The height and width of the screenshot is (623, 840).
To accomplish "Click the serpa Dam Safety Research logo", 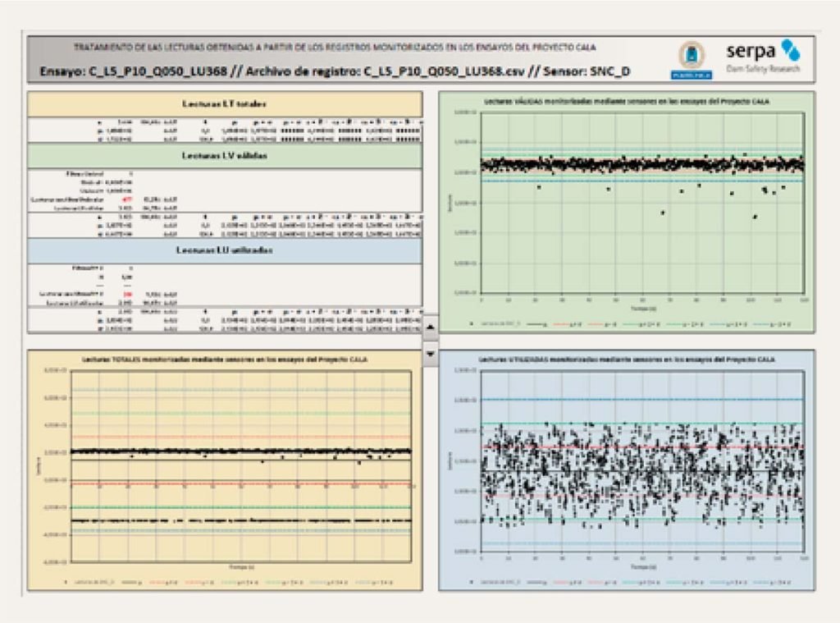I will (x=762, y=58).
